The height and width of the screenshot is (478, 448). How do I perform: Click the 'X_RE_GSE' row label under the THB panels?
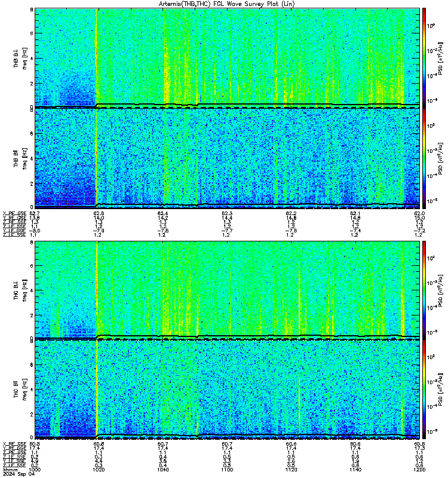click(14, 213)
